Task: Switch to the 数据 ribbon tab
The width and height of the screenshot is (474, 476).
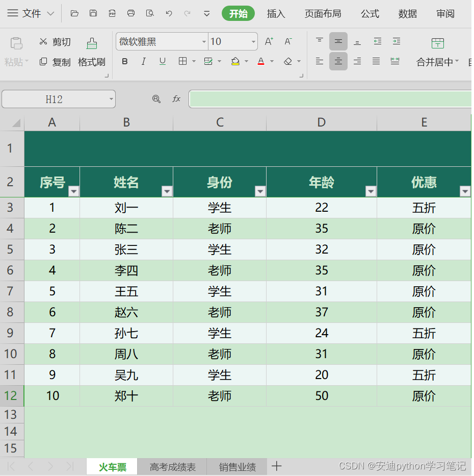Action: [x=407, y=14]
